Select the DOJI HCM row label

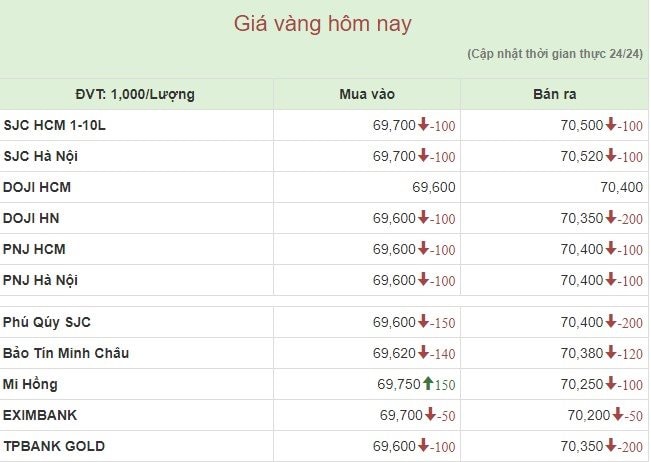click(x=37, y=187)
